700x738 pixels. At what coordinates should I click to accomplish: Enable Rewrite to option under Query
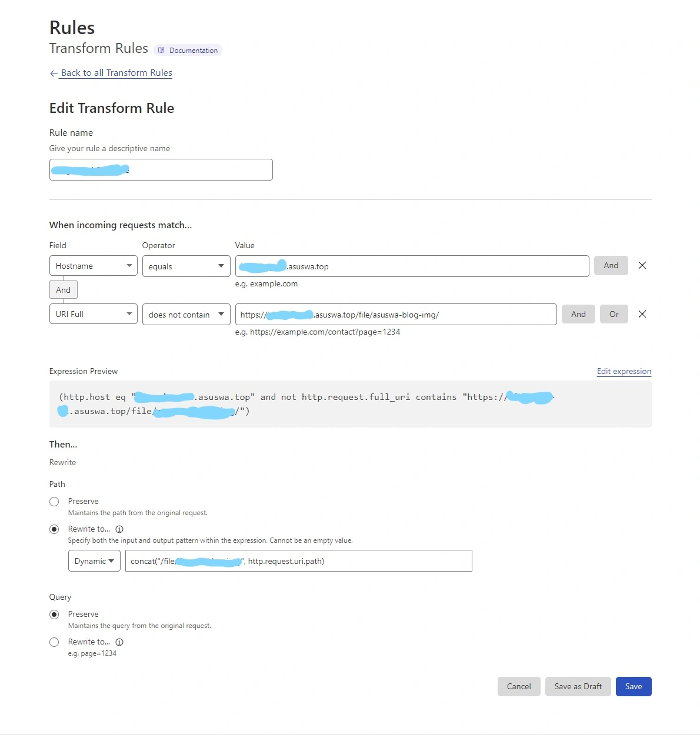[x=54, y=642]
